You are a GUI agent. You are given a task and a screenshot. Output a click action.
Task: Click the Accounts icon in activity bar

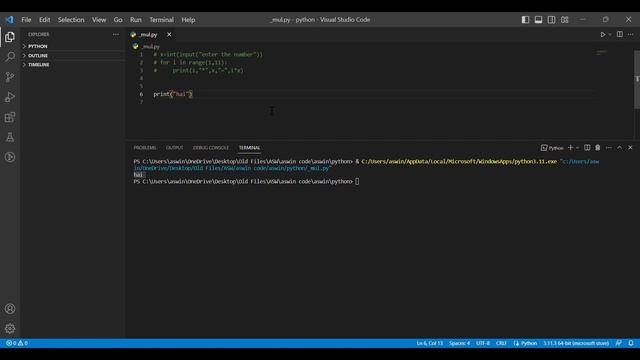point(10,309)
